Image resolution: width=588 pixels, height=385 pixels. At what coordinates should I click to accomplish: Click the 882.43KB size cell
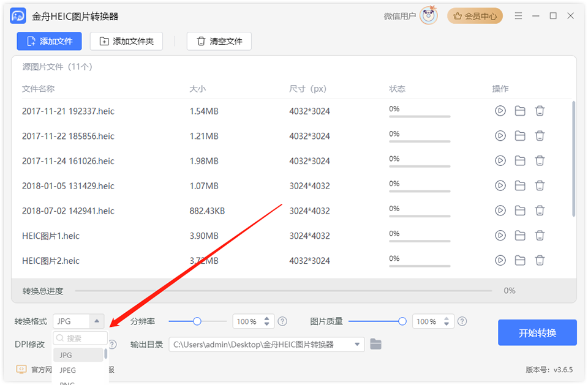tap(207, 211)
